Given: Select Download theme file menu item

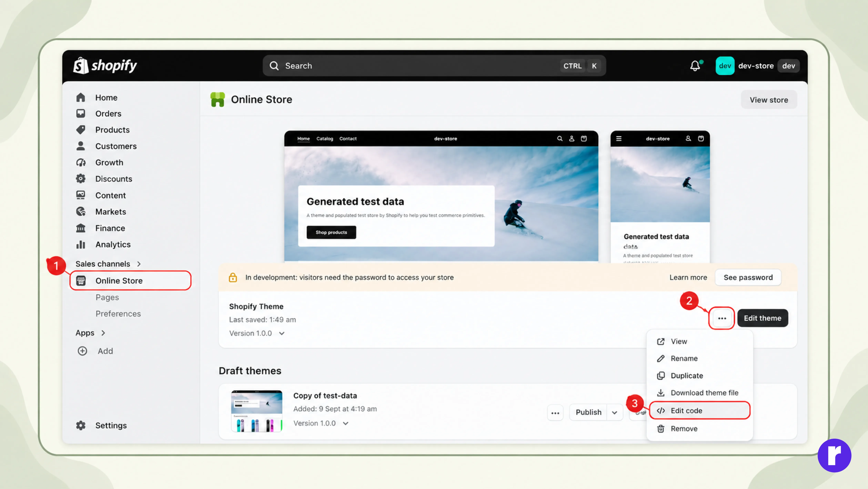Looking at the screenshot, I should [700, 393].
